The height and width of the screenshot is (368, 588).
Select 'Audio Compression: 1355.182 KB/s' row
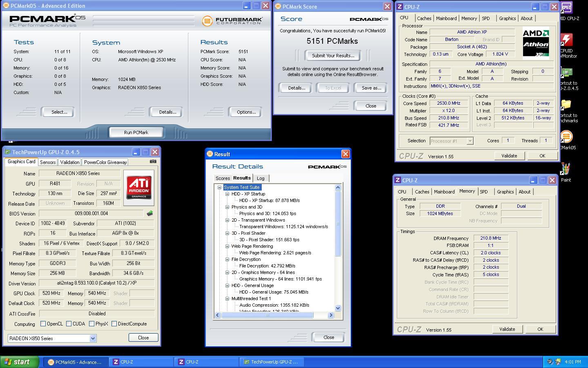[274, 305]
